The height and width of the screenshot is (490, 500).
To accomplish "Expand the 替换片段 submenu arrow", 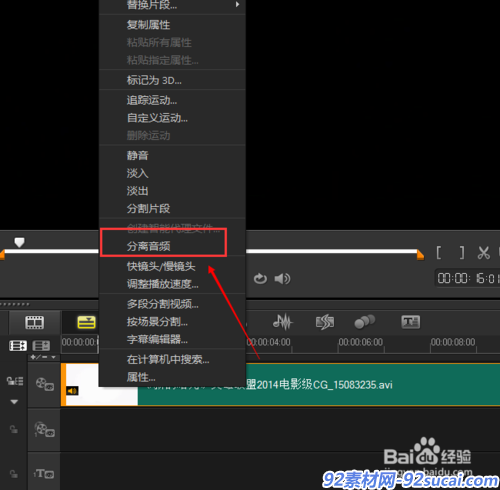I will (237, 4).
